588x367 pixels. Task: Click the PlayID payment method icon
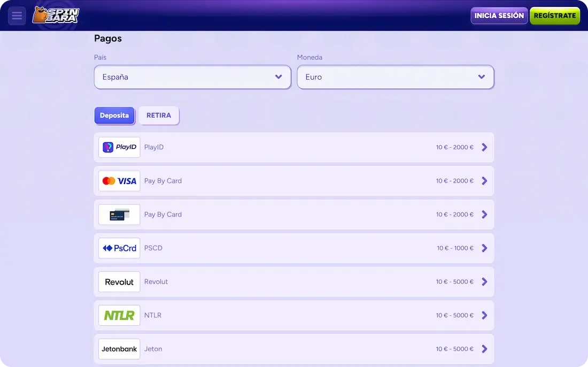coord(119,147)
